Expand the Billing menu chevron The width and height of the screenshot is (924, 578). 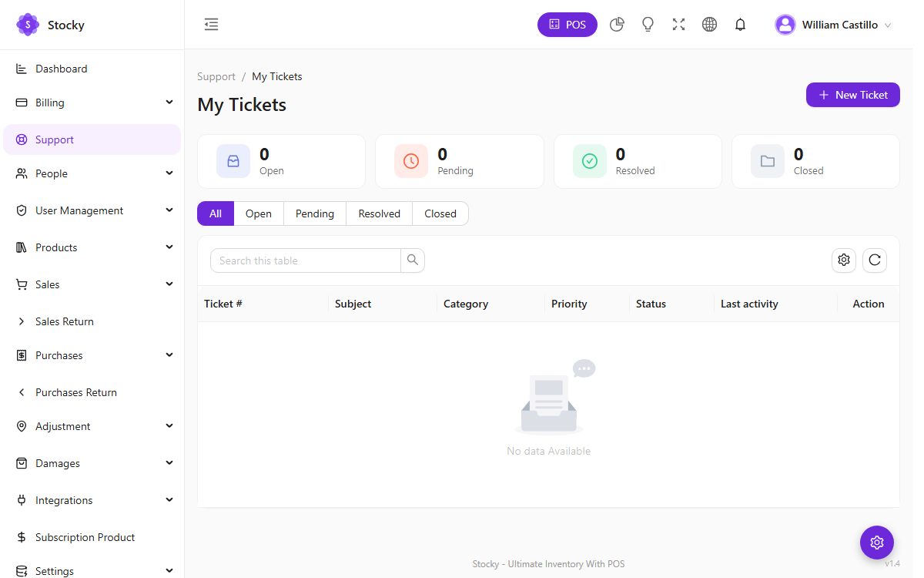(169, 102)
